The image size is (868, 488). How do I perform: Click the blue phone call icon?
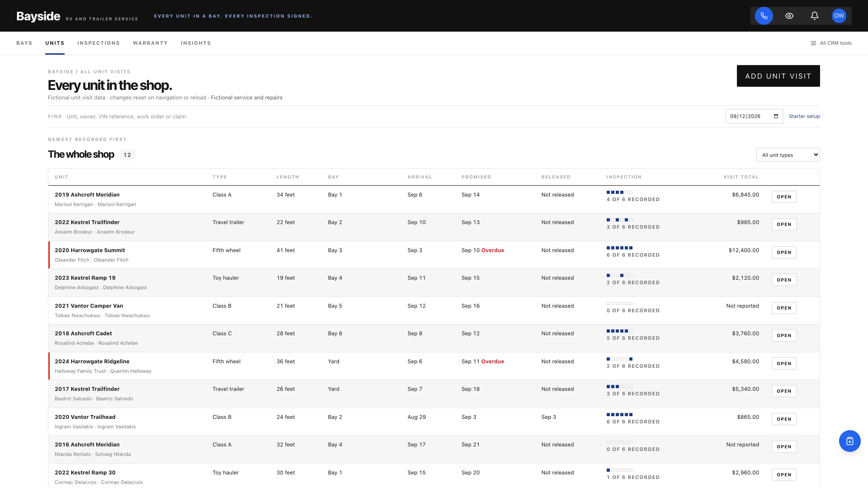tap(764, 16)
